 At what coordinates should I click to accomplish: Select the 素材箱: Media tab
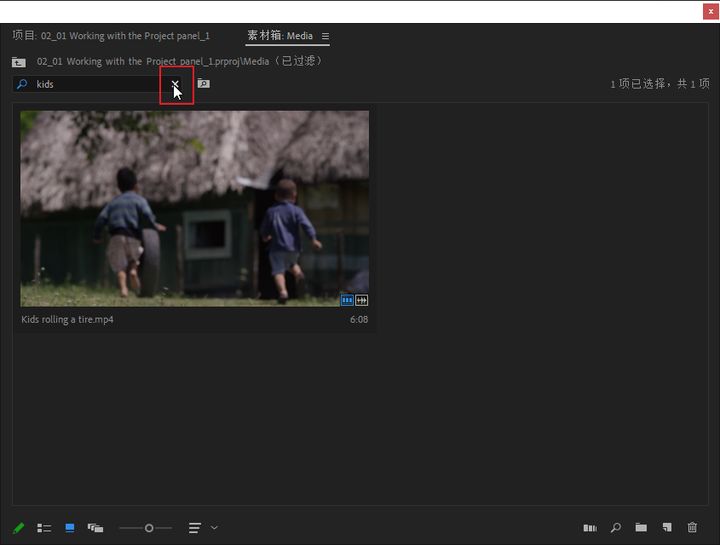coord(280,36)
